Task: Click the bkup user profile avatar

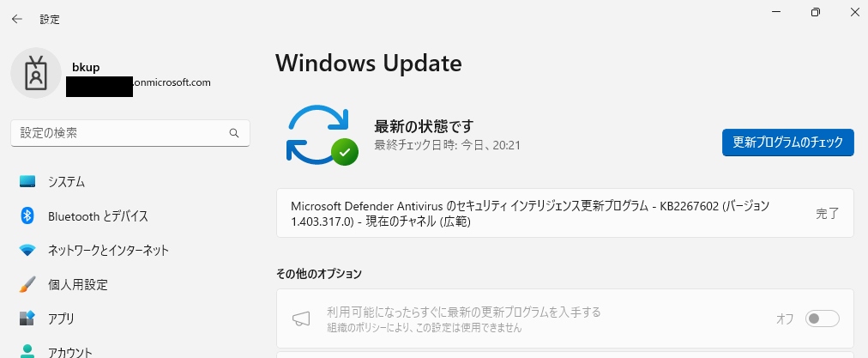Action: point(36,73)
